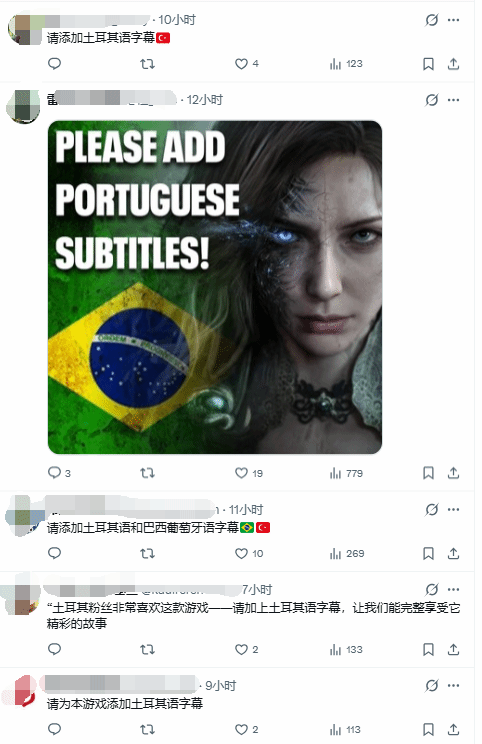Bookmark the Portuguese subtitles image post
Screen dimensions: 482x744
[428, 473]
